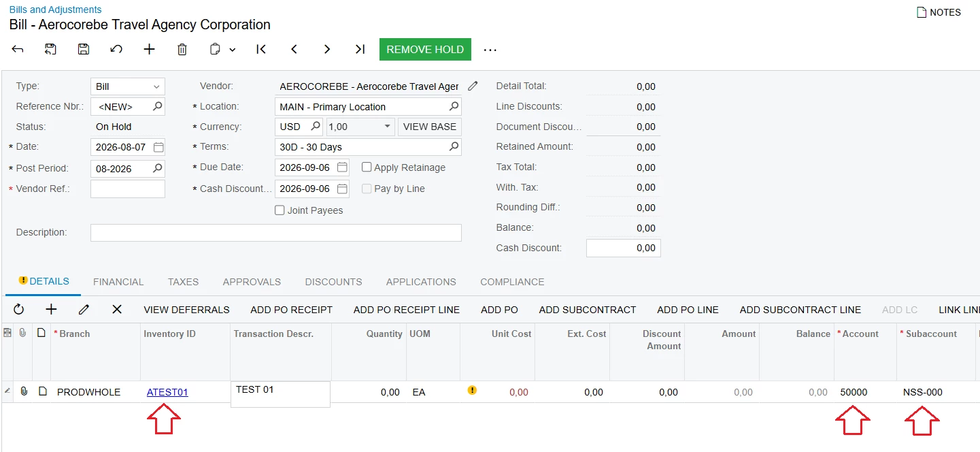Go to the last record arrow
Screen dimensions: 980x452
(360, 49)
